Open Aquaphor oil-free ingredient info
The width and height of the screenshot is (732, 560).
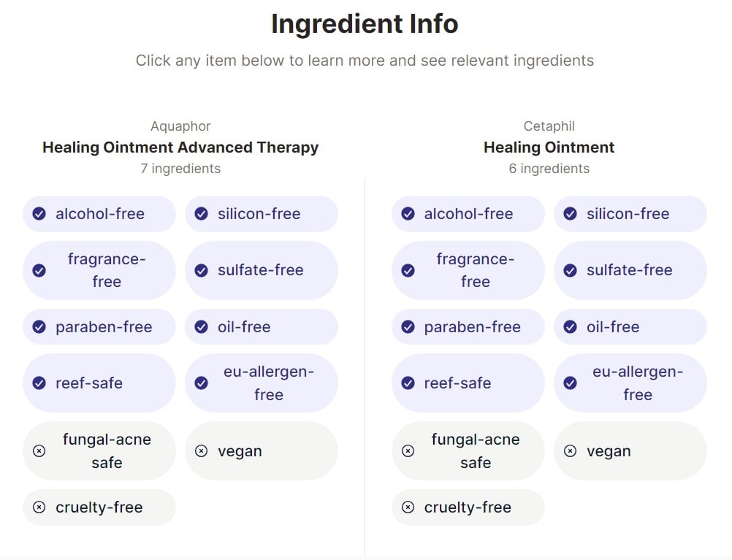click(x=261, y=326)
